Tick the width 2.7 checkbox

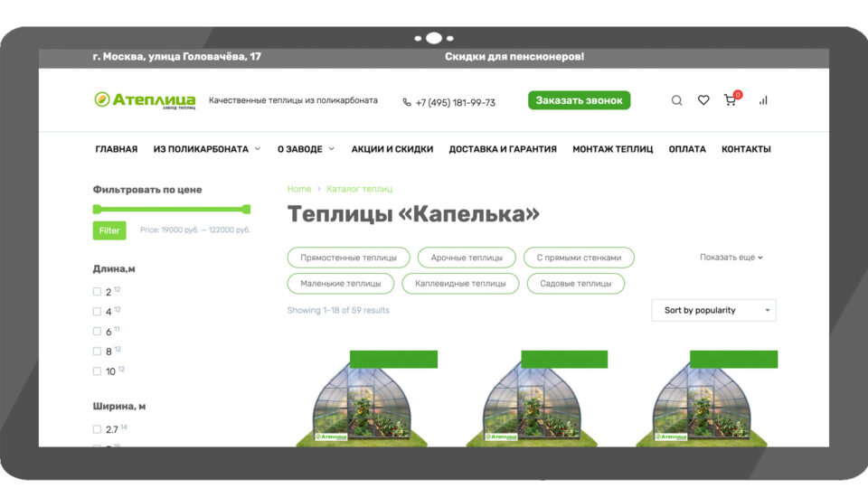coord(97,429)
